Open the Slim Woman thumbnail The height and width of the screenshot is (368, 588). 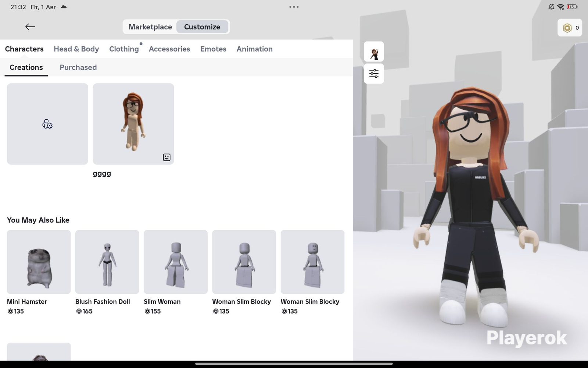click(x=176, y=262)
